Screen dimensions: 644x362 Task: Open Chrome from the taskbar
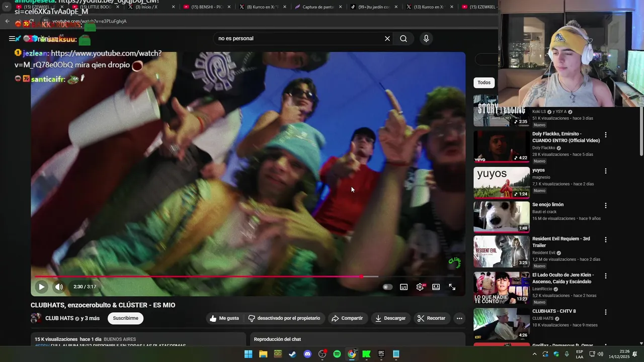352,354
